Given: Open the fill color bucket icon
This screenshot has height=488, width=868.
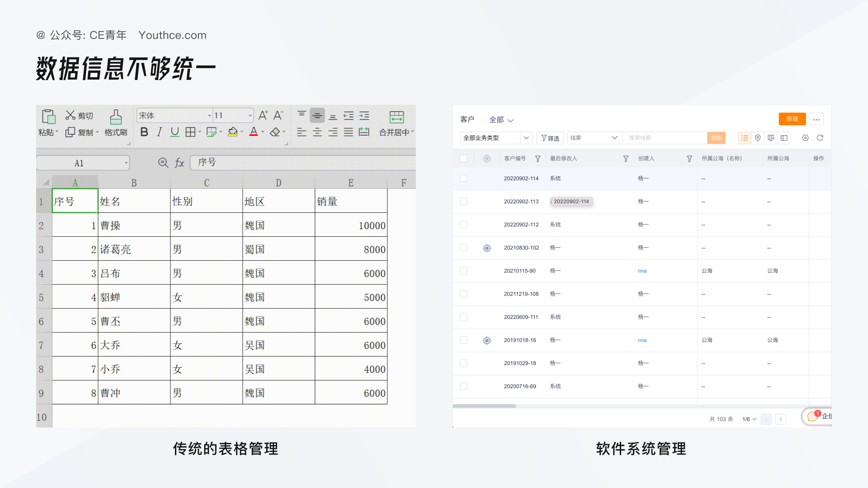Looking at the screenshot, I should tap(232, 131).
